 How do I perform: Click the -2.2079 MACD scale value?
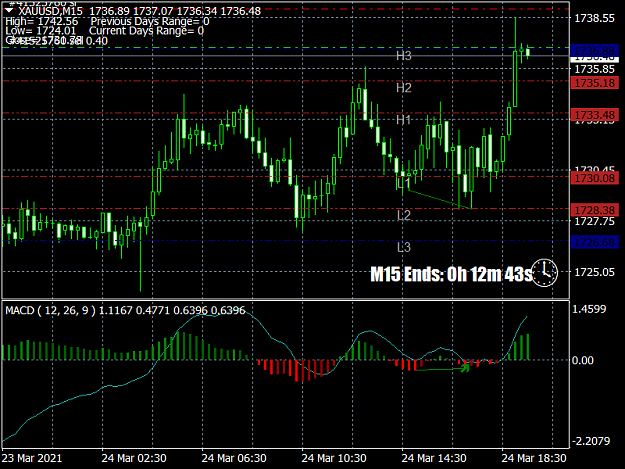tap(591, 441)
